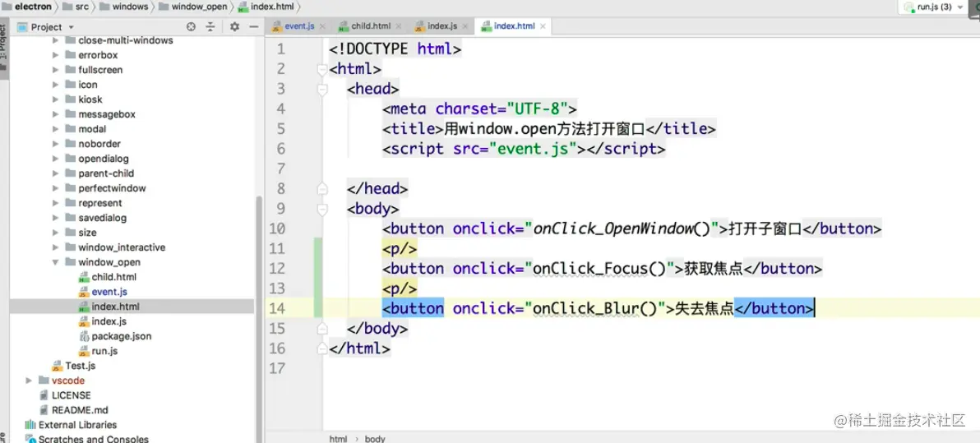Viewport: 980px width, 443px height.
Task: Click on the empty line 17 in editor
Action: pyautogui.click(x=650, y=368)
